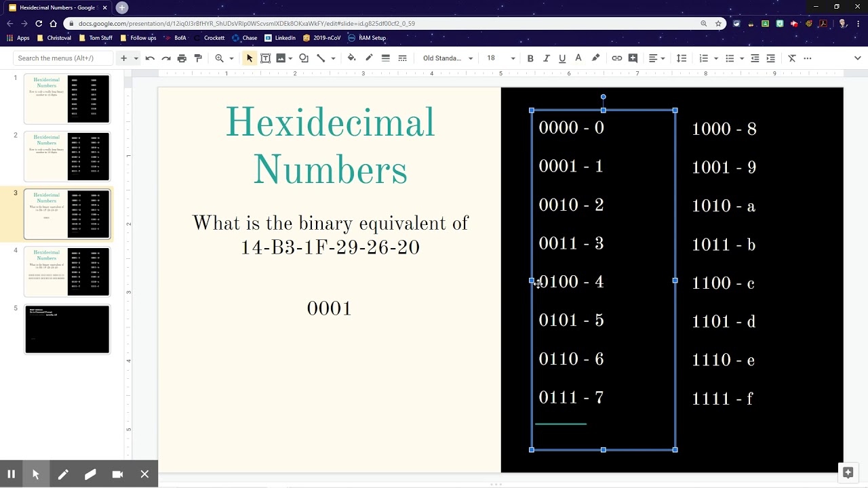Expand the Zoom level dropdown arrow
The height and width of the screenshot is (488, 868).
pos(231,58)
